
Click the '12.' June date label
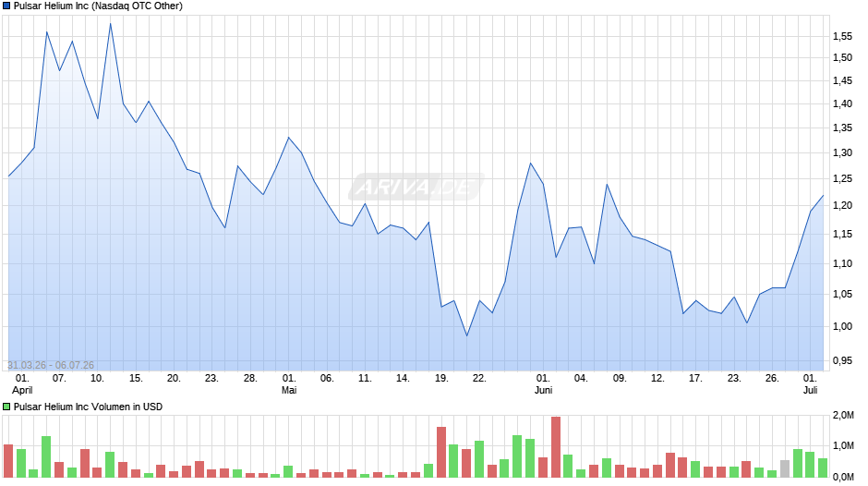coord(657,379)
